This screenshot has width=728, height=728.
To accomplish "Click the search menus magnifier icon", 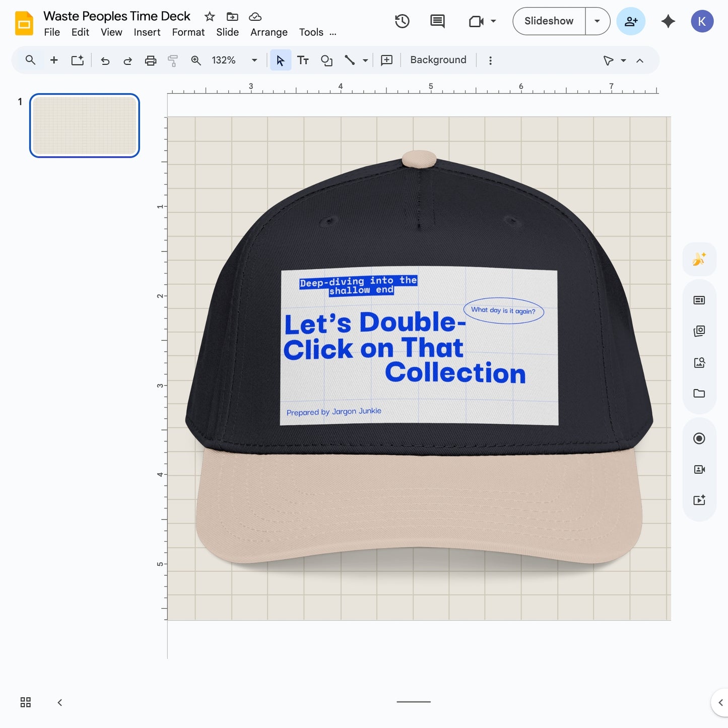I will (x=30, y=60).
